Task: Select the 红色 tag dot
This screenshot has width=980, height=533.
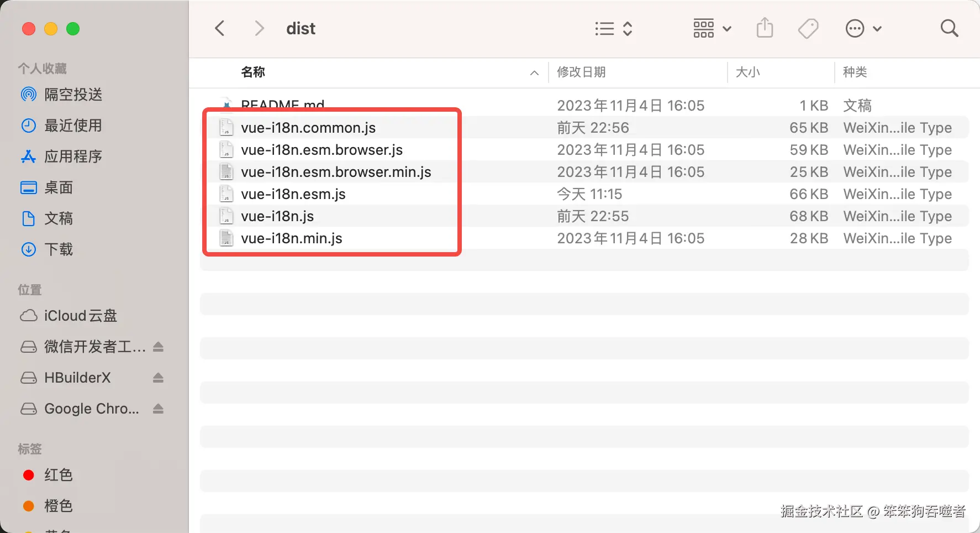Action: tap(29, 475)
